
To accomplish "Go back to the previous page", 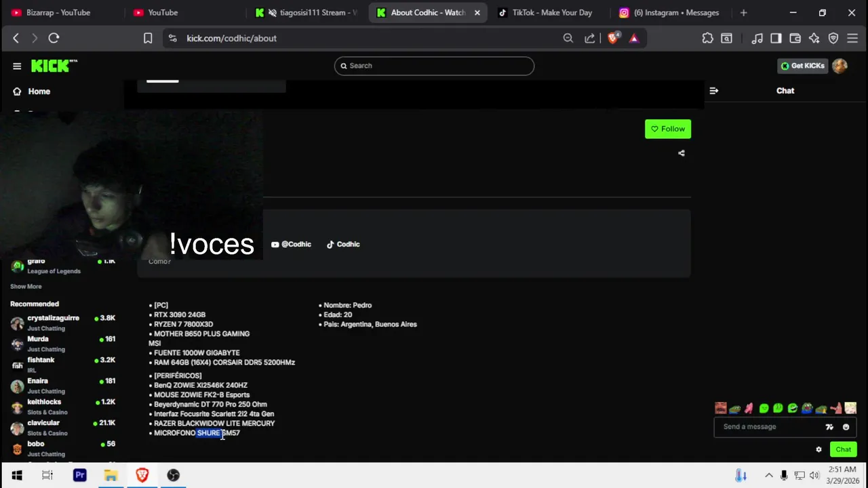I will click(16, 39).
